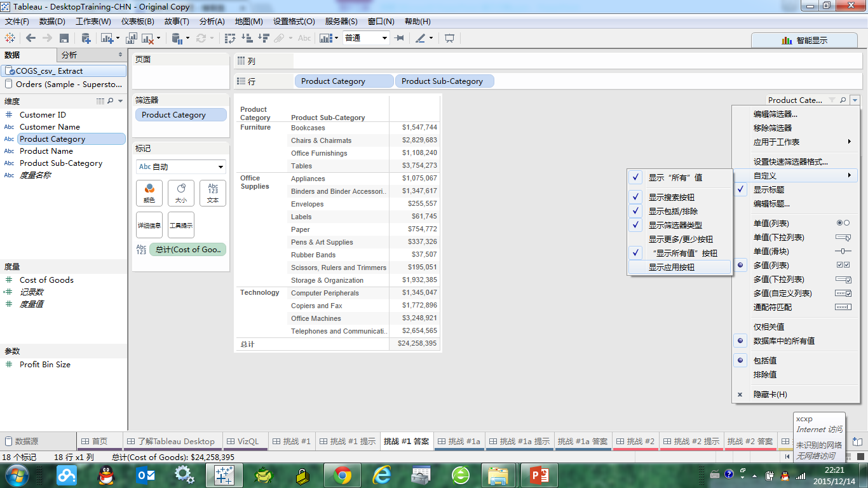Click the 颜色 color mark button
Image resolution: width=868 pixels, height=488 pixels.
[x=149, y=193]
